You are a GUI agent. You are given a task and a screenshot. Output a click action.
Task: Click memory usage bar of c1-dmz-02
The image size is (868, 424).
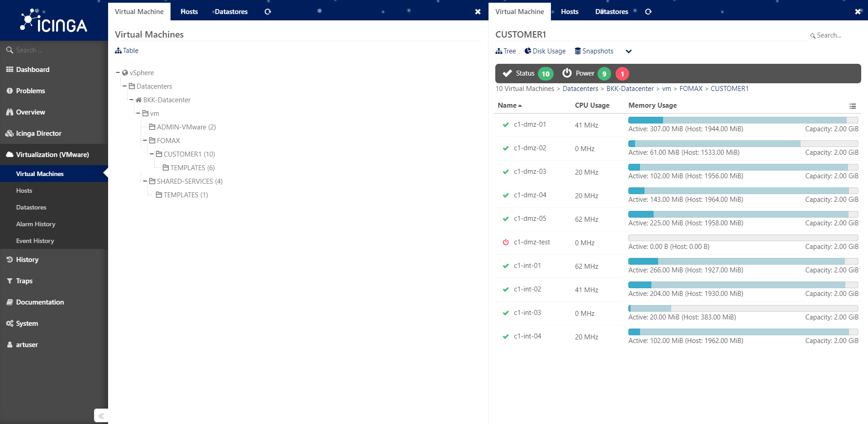[x=743, y=143]
